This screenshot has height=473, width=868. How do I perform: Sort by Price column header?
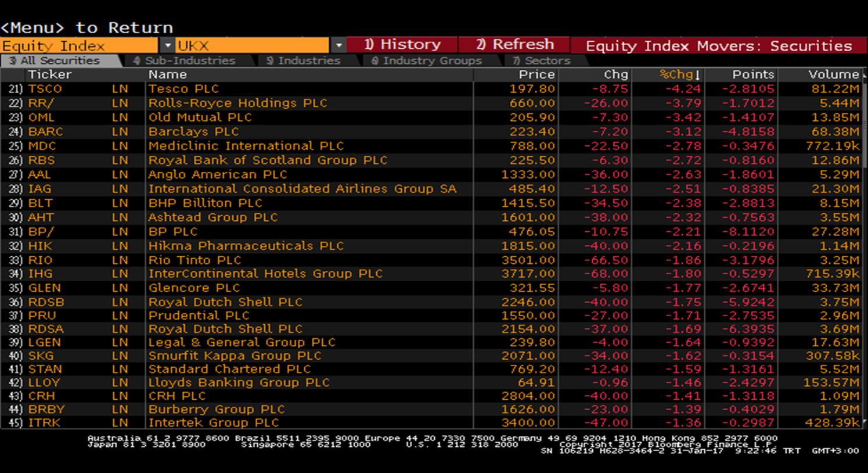click(537, 74)
